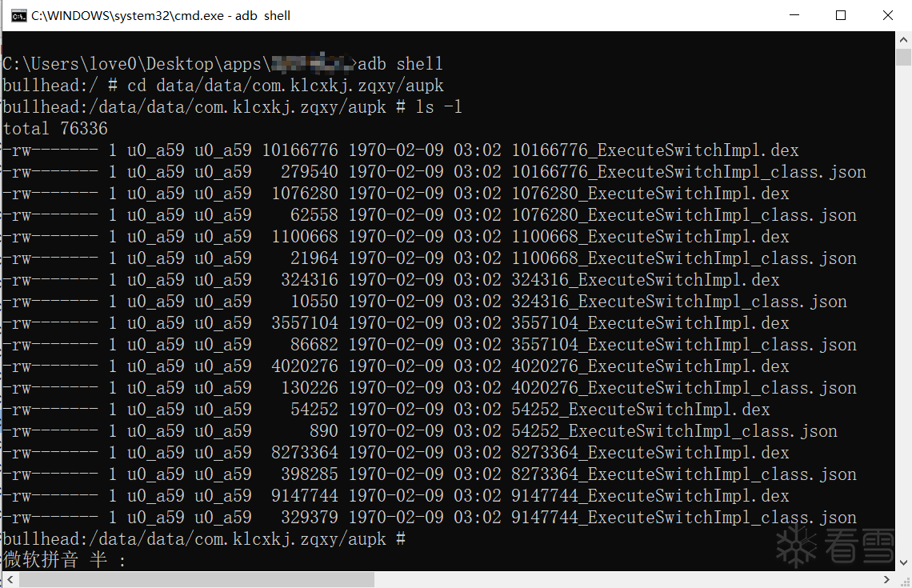Click the vertical scrollbar thumb
This screenshot has width=912, height=588.
pyautogui.click(x=903, y=58)
